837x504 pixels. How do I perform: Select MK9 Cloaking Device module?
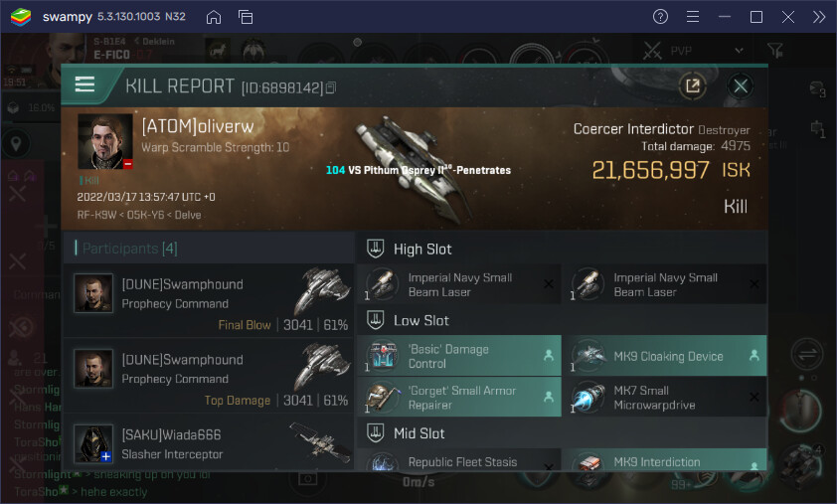(663, 357)
